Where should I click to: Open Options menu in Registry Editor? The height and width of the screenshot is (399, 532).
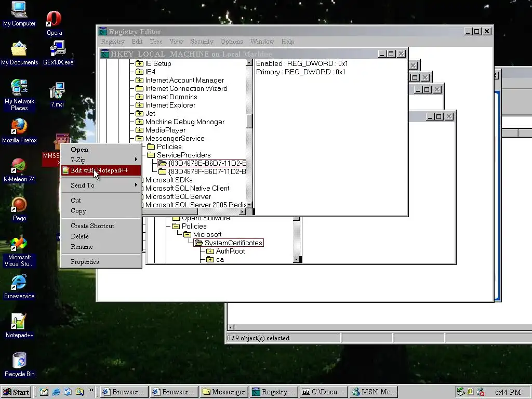click(x=231, y=42)
